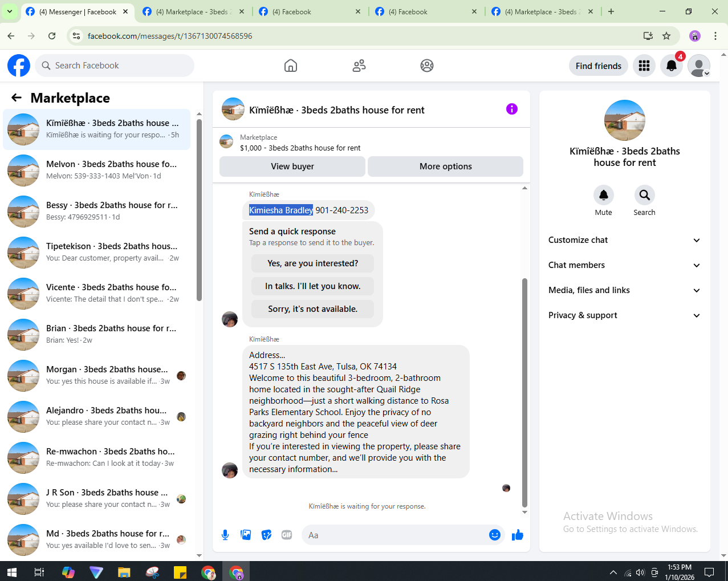The image size is (728, 581).
Task: Switch to third tab titled (4) Facebook
Action: coord(310,11)
